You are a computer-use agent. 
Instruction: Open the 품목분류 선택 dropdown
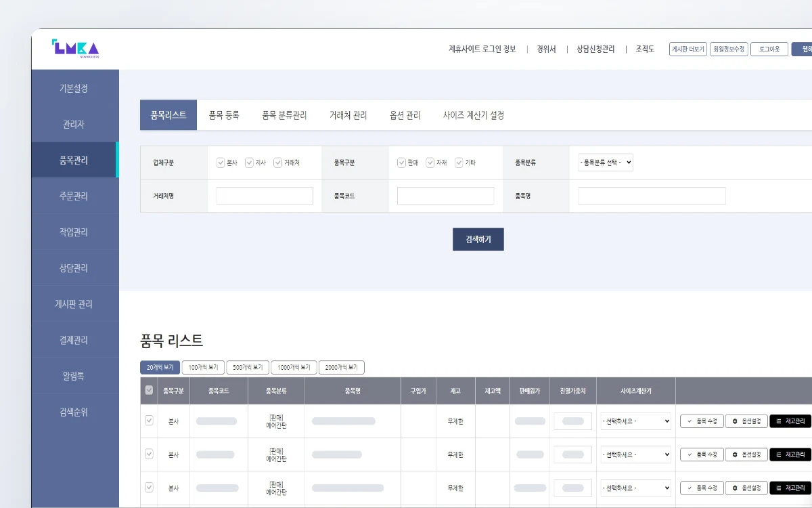point(606,163)
